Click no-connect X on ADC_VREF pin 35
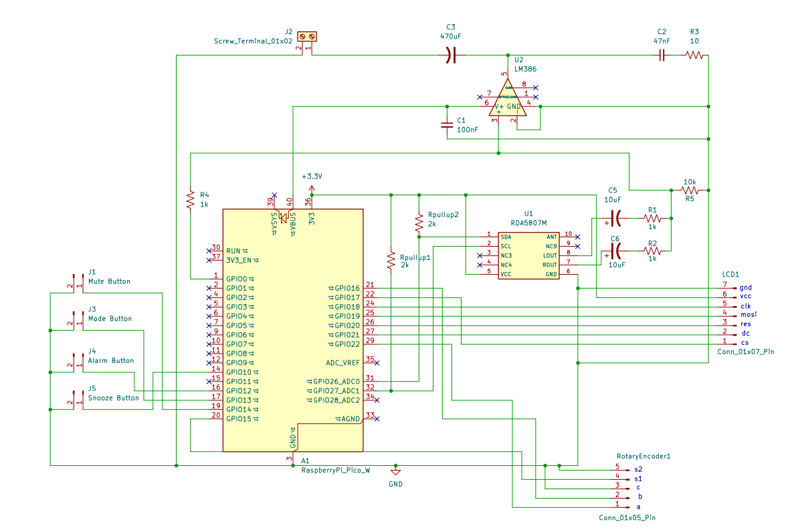This screenshot has height=532, width=804. (x=377, y=362)
